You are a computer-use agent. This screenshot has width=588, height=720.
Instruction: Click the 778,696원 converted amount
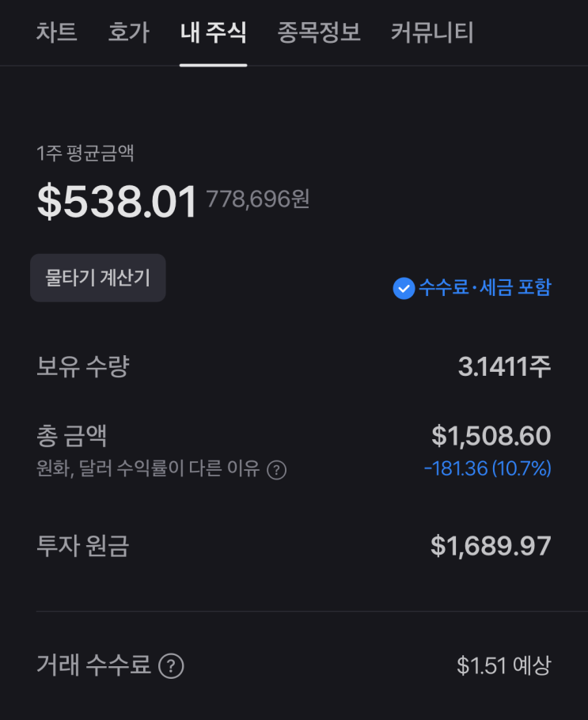[258, 199]
